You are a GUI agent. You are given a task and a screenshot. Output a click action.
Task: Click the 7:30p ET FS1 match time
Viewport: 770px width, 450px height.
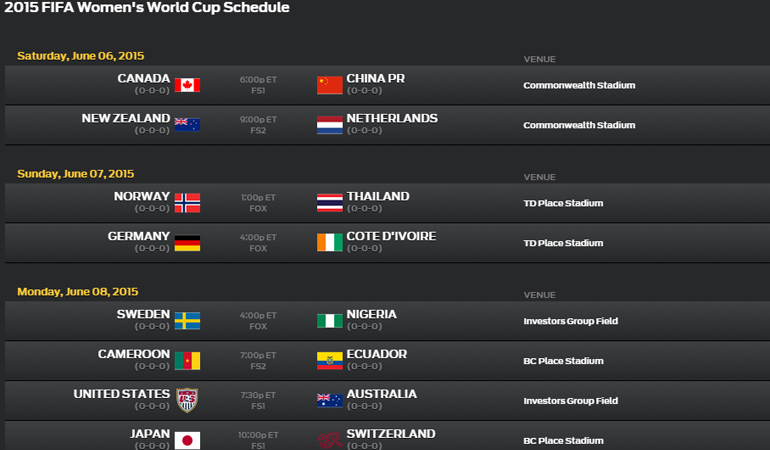click(258, 400)
